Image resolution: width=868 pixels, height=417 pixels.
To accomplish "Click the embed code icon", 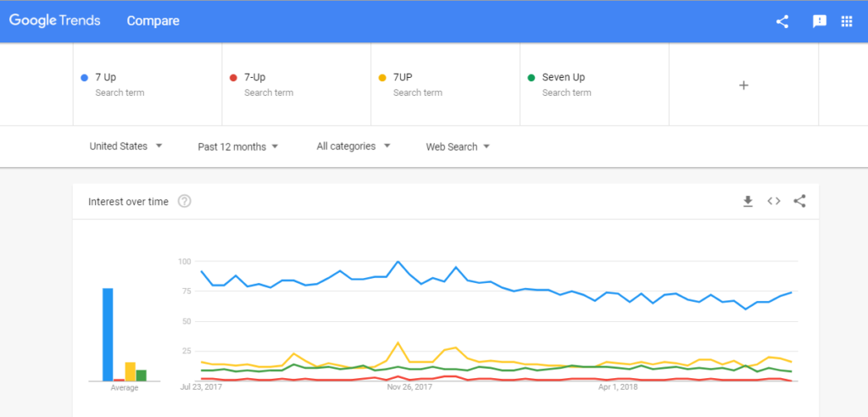I will [x=773, y=201].
